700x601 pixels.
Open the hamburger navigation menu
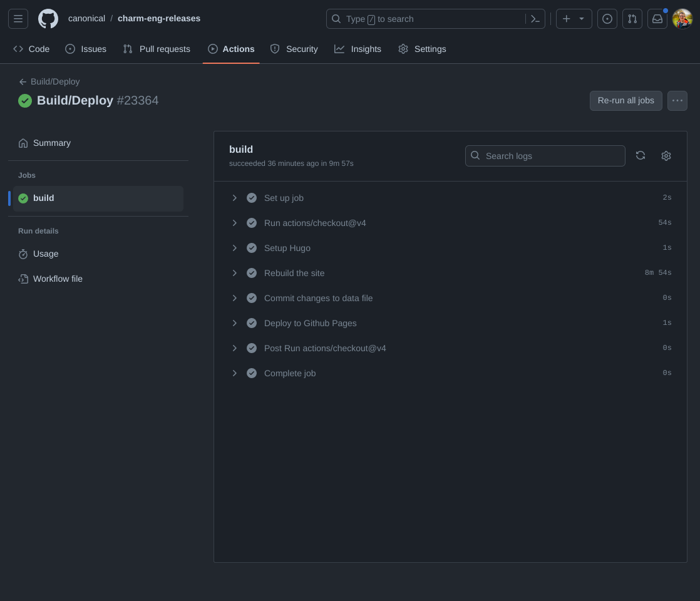click(18, 19)
